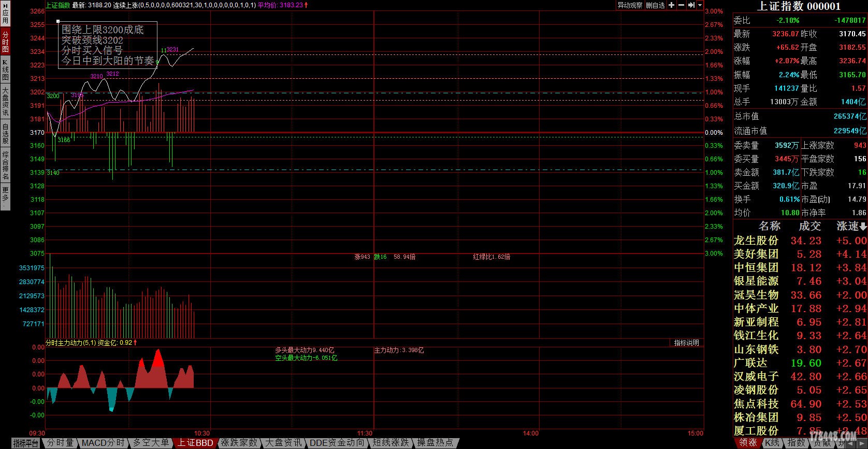Select the 凌钢股份 row
868x449 pixels.
[800, 390]
